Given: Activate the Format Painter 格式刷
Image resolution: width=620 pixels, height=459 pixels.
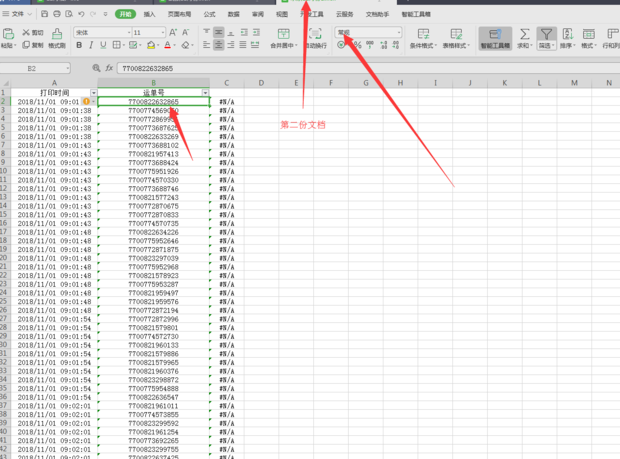Looking at the screenshot, I should [x=57, y=38].
